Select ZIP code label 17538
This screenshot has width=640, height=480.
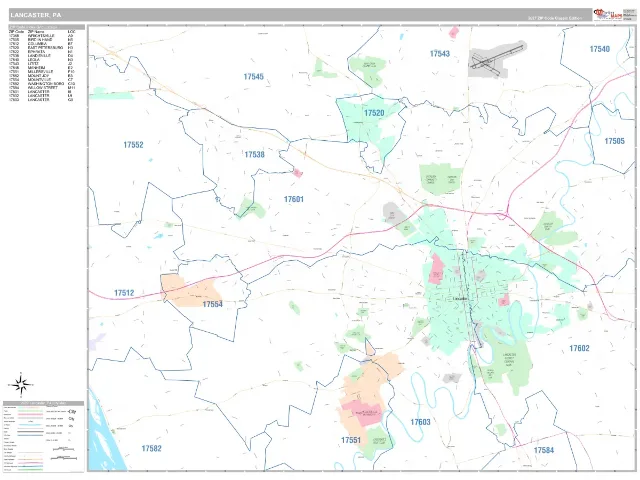click(x=254, y=155)
